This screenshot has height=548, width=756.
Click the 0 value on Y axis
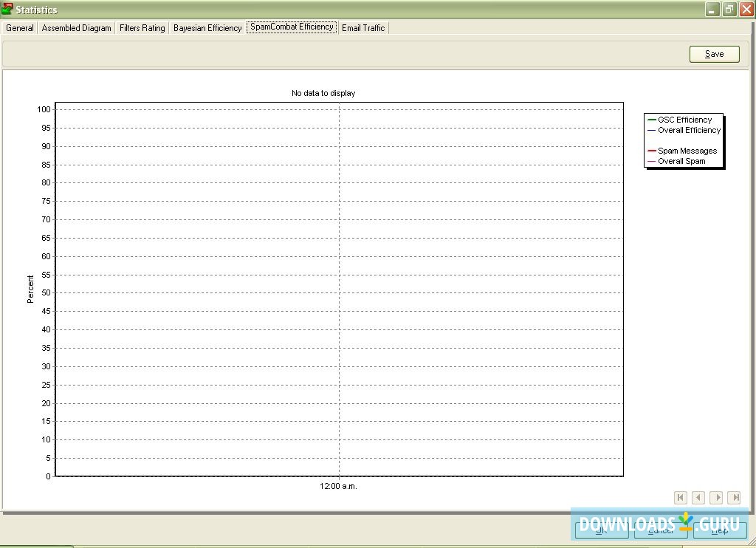click(x=48, y=476)
